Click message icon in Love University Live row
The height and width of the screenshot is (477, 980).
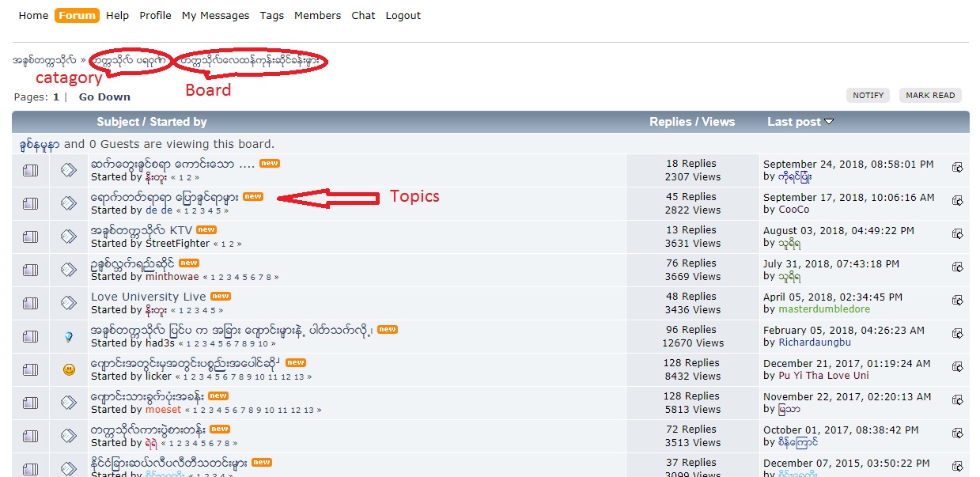pyautogui.click(x=69, y=303)
